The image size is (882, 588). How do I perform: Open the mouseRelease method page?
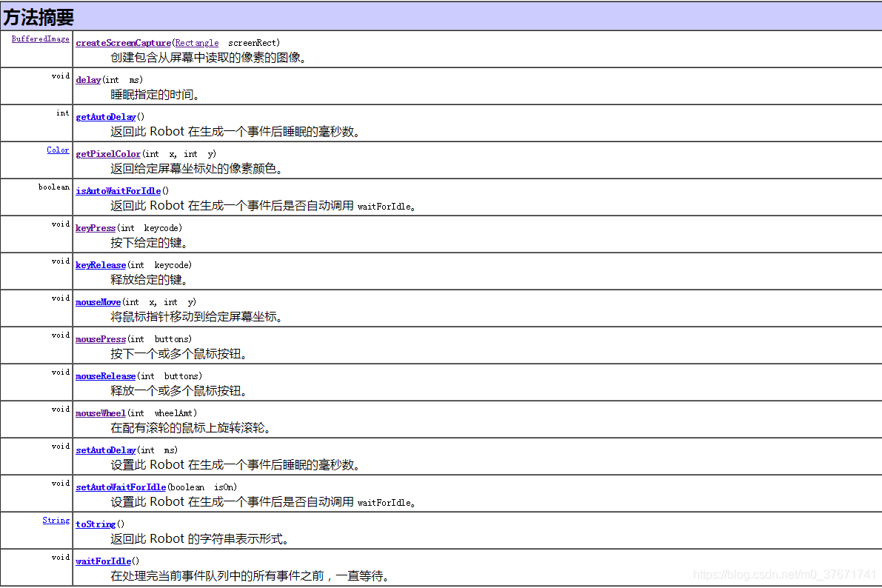pos(105,375)
